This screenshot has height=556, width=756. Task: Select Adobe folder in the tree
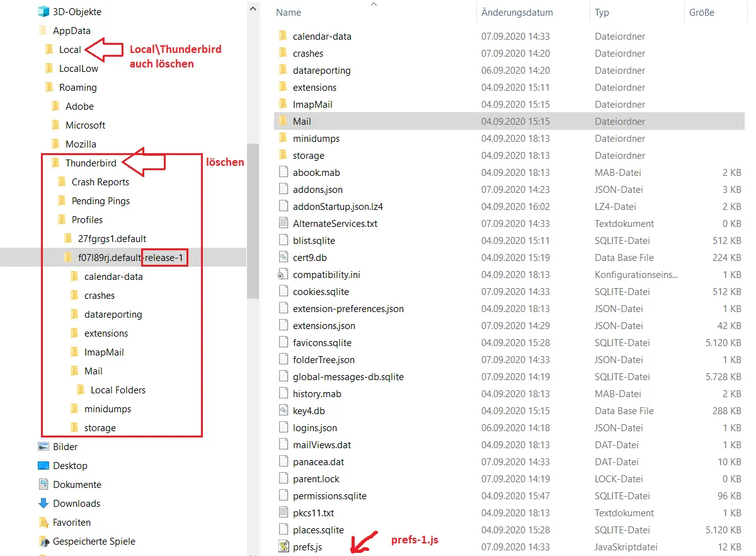click(79, 106)
